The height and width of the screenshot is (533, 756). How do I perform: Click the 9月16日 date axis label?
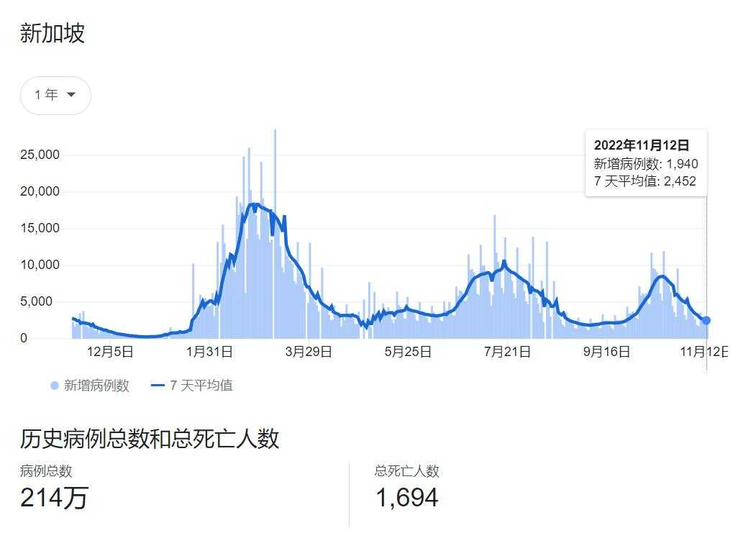tap(606, 352)
